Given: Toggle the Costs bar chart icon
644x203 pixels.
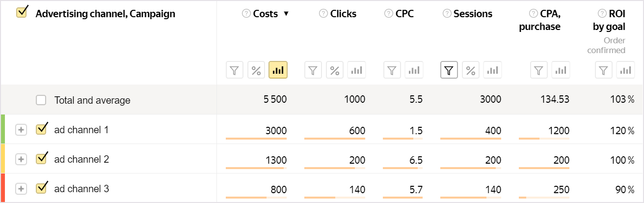Looking at the screenshot, I should pos(278,70).
